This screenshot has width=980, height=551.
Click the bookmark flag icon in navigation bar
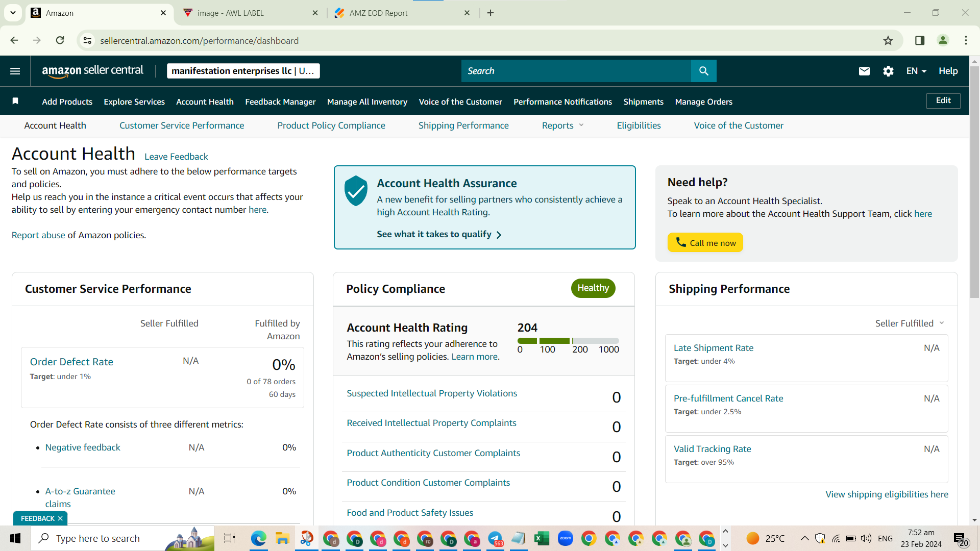(15, 101)
